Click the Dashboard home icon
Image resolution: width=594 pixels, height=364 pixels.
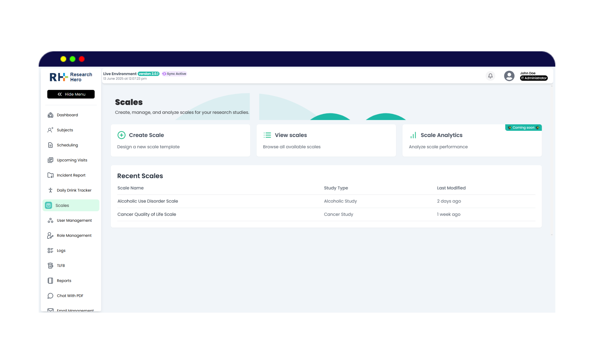[x=50, y=115]
